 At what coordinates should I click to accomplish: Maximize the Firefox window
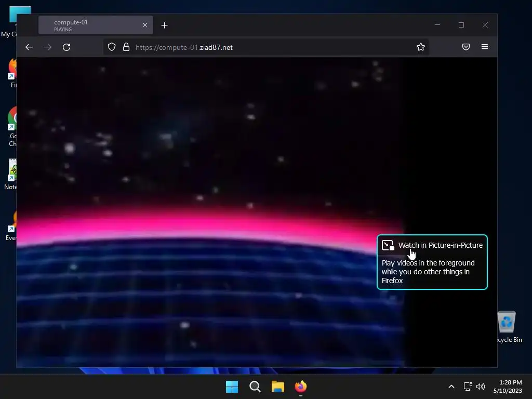(x=461, y=25)
